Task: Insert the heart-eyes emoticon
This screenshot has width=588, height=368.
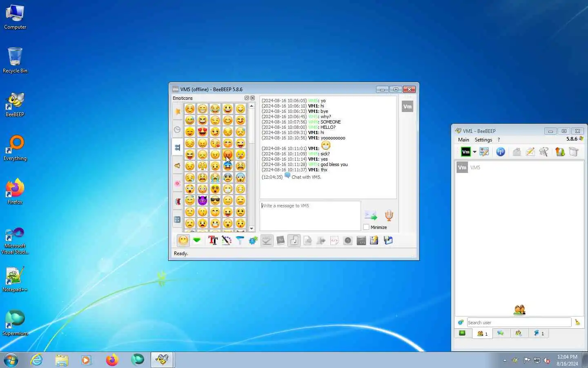Action: click(203, 132)
